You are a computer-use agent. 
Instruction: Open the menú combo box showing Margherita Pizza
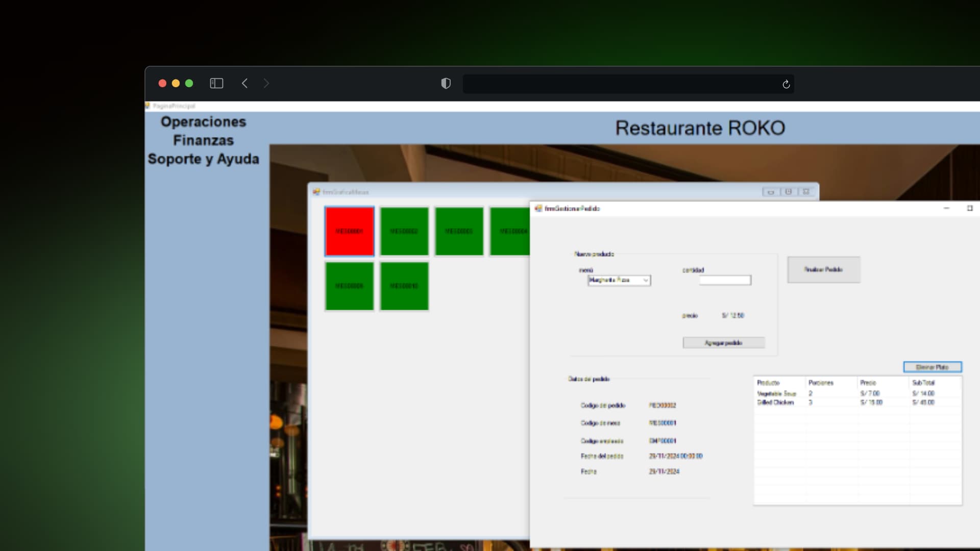click(x=619, y=280)
